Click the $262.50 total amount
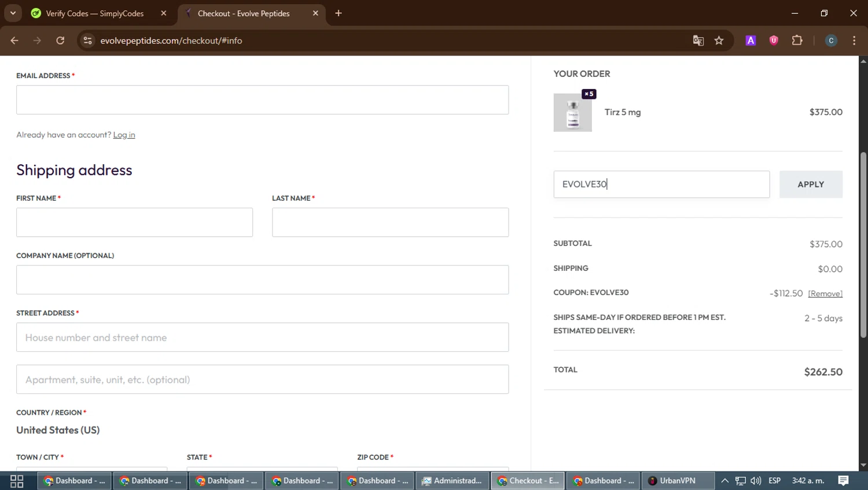This screenshot has width=868, height=490. [x=823, y=372]
